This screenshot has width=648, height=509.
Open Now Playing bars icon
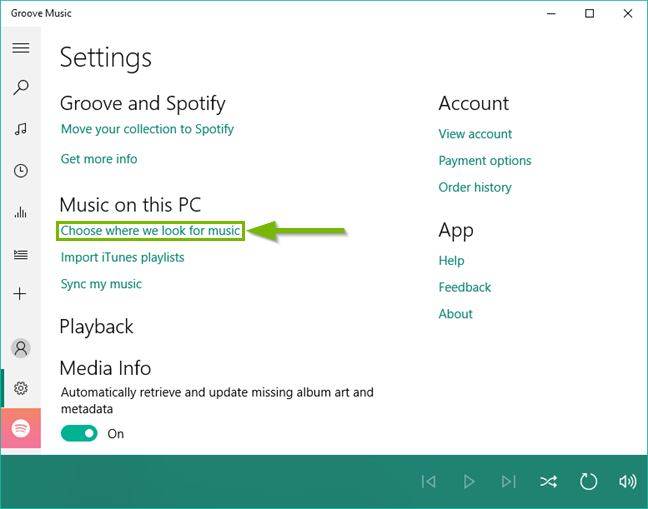point(21,212)
